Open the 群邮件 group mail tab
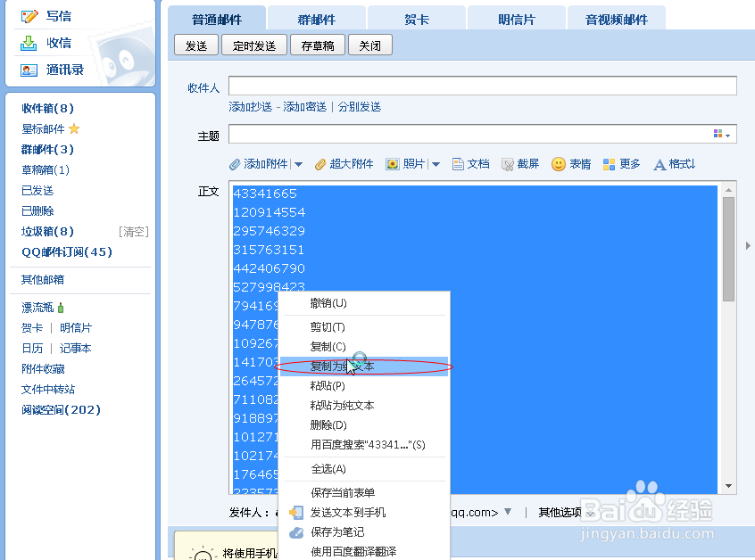 point(315,17)
